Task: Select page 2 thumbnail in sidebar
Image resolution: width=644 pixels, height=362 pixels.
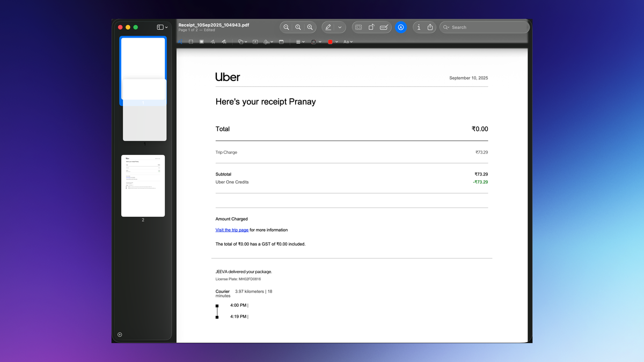Action: pos(143,186)
